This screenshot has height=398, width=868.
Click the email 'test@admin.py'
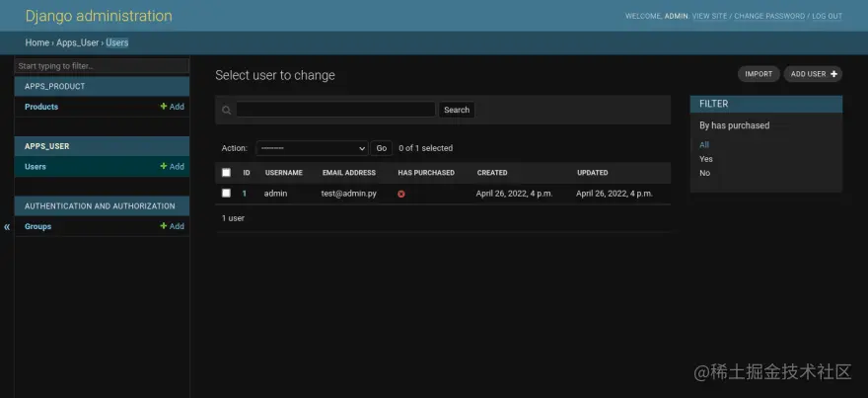[349, 194]
